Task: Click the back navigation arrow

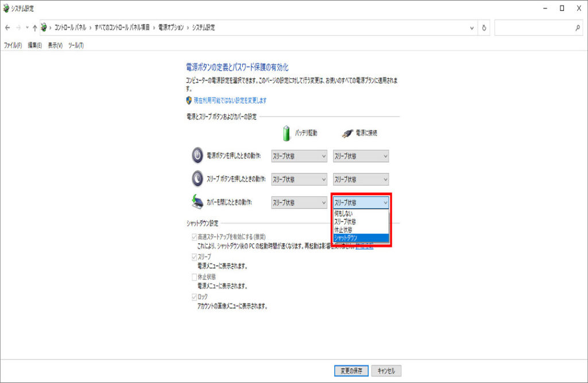Action: [7, 28]
